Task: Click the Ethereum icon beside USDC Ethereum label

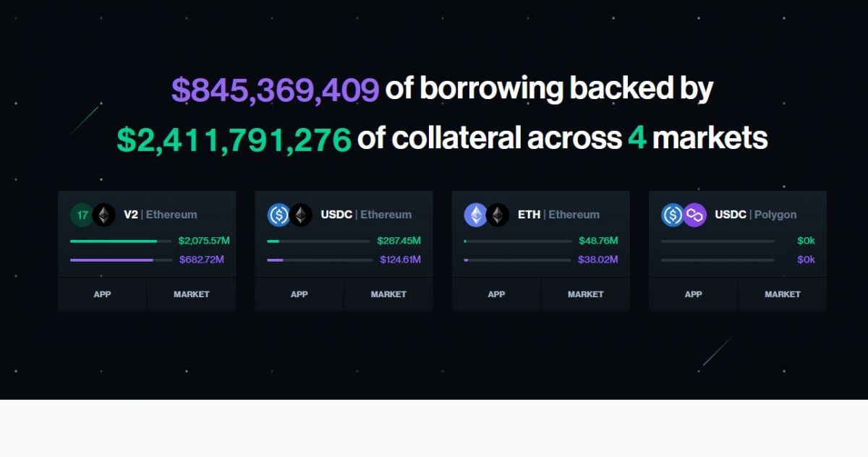Action: click(x=300, y=215)
